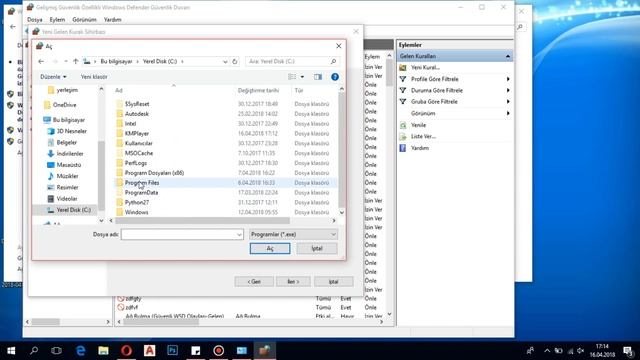The image size is (640, 360).
Task: Click Liste Ver action
Action: click(423, 136)
